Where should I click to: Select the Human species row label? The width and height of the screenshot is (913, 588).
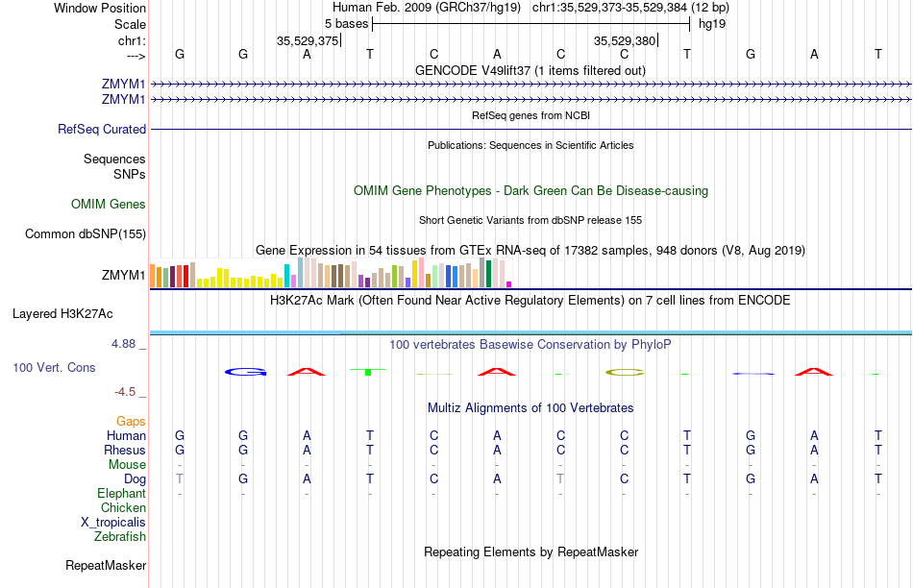pyautogui.click(x=126, y=435)
